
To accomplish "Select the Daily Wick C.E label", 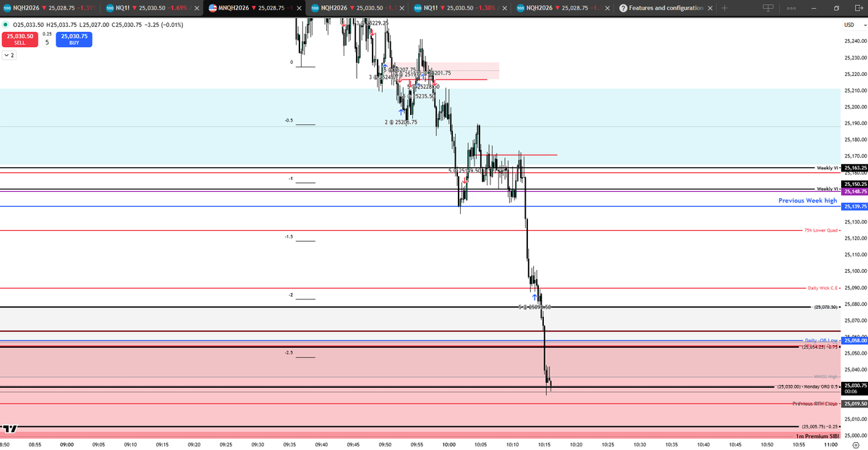I will click(x=823, y=288).
